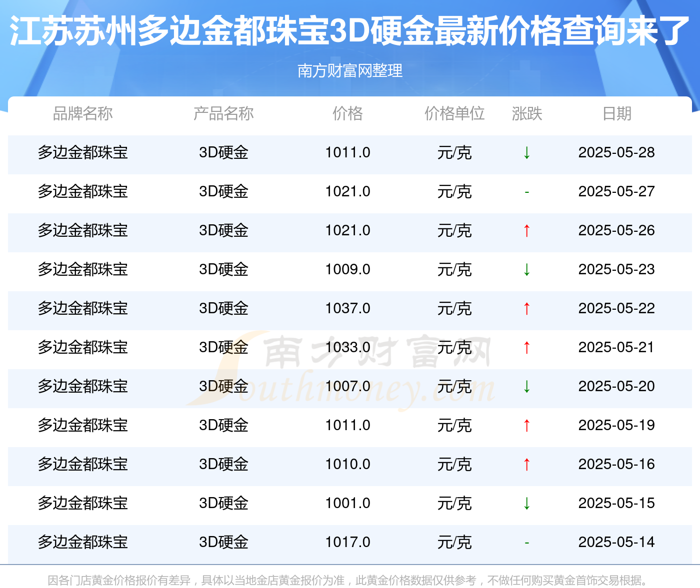Click the 价格单位 column header
Image resolution: width=700 pixels, height=588 pixels.
[x=454, y=113]
